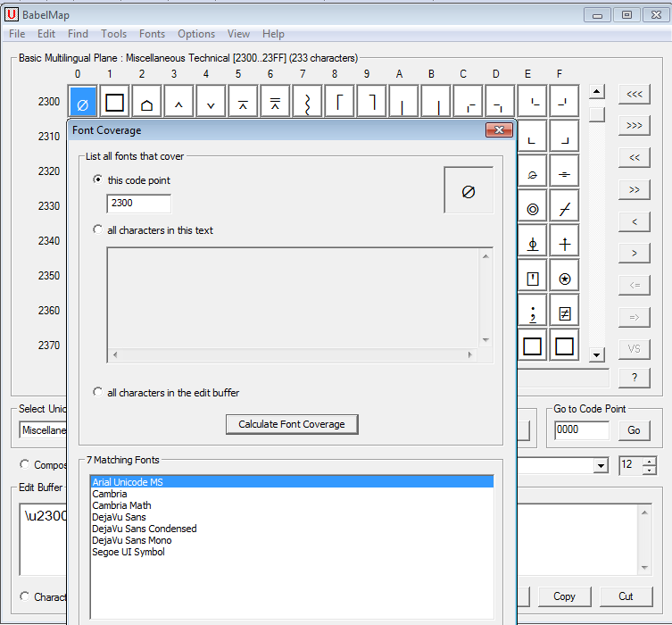Viewport: 672px width, 625px height.
Task: Click the Cut button
Action: click(x=626, y=596)
